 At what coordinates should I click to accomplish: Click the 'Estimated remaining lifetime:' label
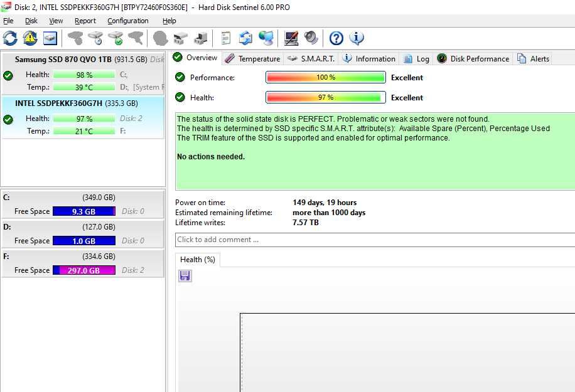click(223, 213)
